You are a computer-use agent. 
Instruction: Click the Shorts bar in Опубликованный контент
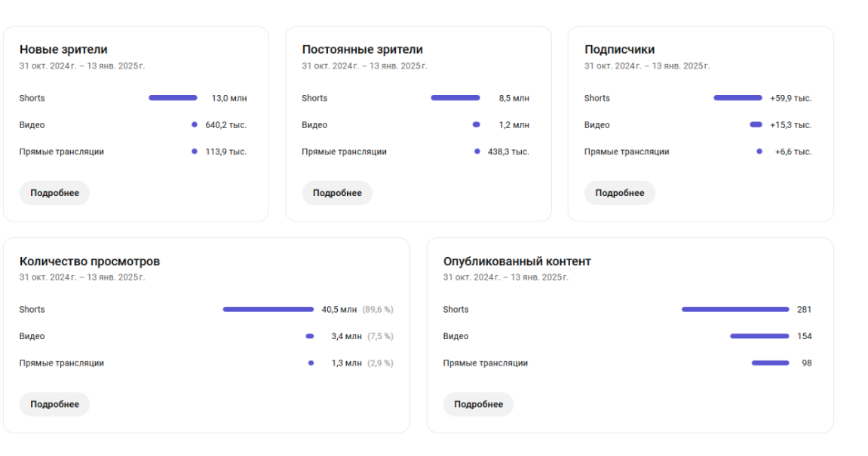tap(735, 309)
